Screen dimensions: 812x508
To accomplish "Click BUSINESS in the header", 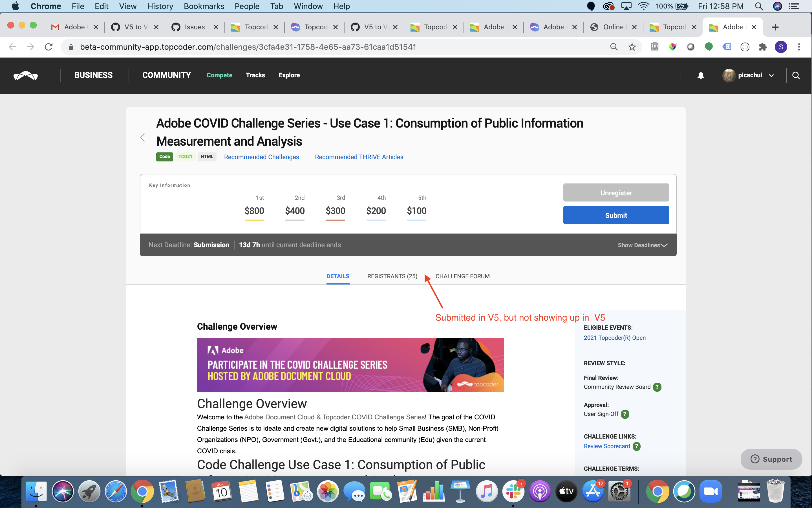I will point(93,75).
